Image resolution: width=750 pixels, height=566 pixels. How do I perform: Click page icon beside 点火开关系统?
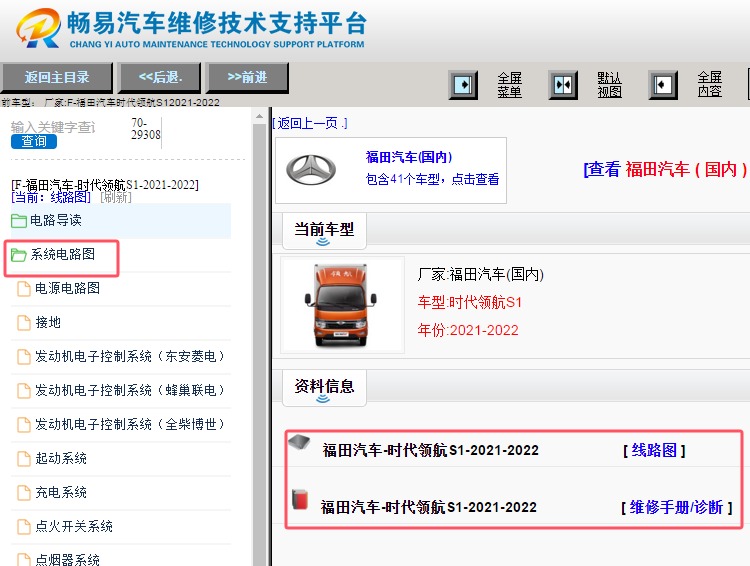click(24, 527)
